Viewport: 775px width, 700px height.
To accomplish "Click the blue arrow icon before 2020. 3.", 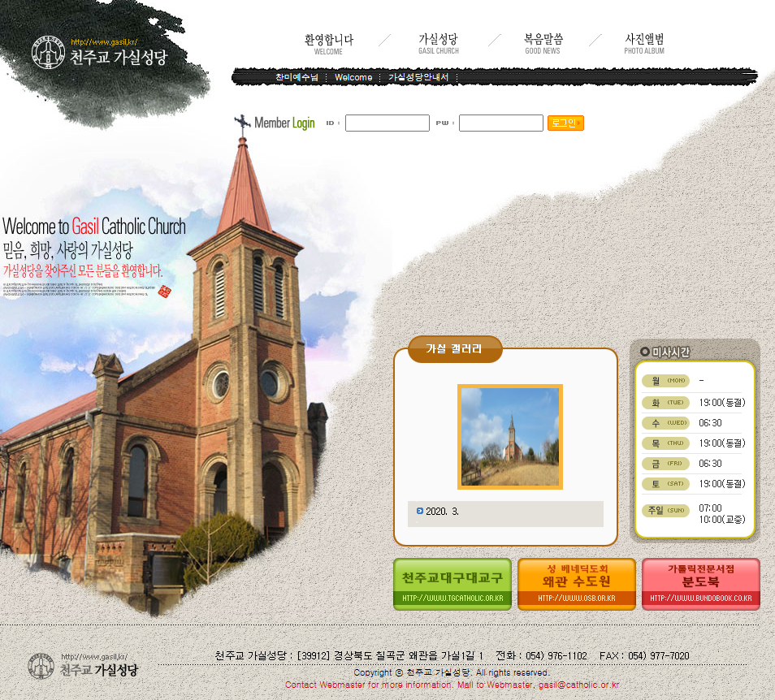I will tap(419, 512).
